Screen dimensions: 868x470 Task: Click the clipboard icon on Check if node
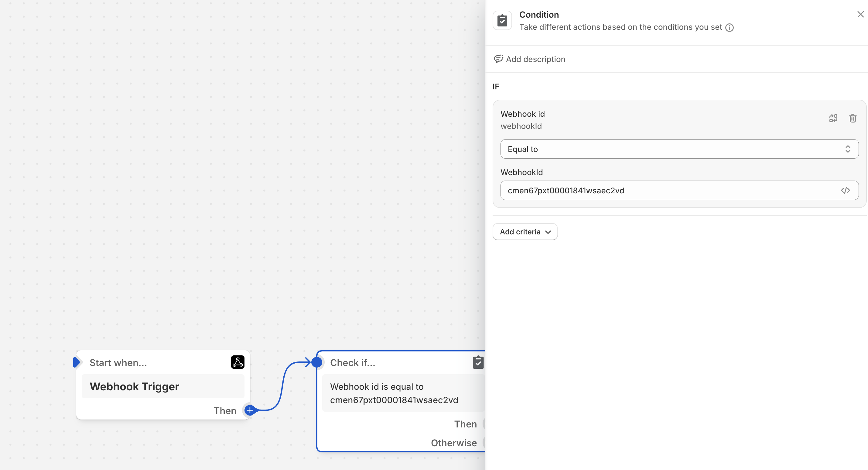[478, 362]
